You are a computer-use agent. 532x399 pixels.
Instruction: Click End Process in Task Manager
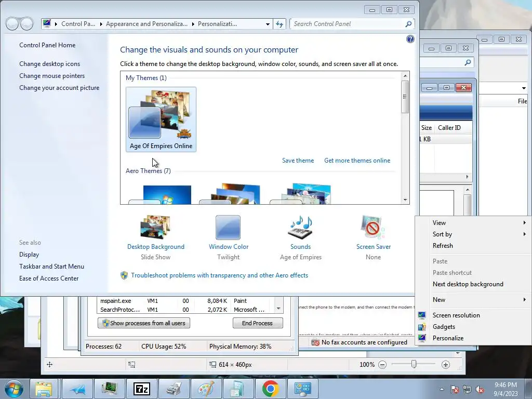pyautogui.click(x=258, y=323)
